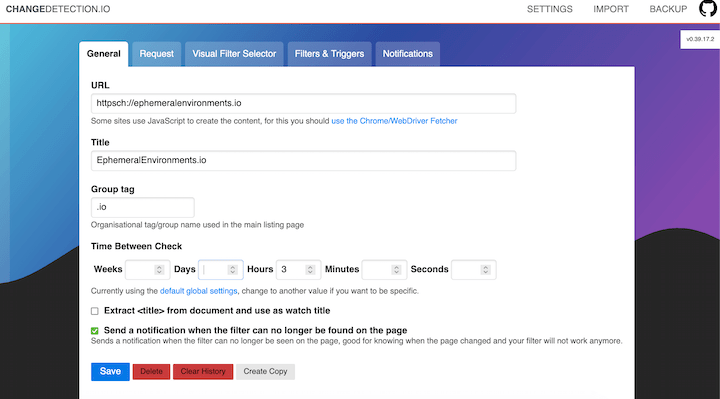This screenshot has width=720, height=399.
Task: Open SETTINGS in top navigation
Action: [550, 9]
